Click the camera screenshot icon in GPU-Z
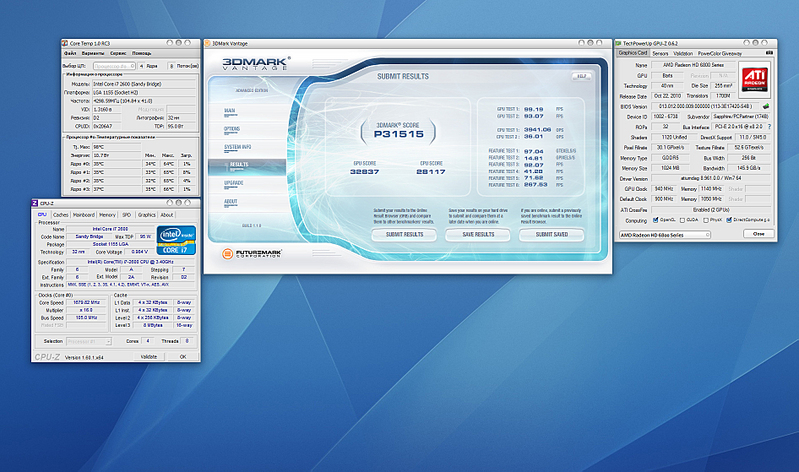The width and height of the screenshot is (799, 472). 769,53
